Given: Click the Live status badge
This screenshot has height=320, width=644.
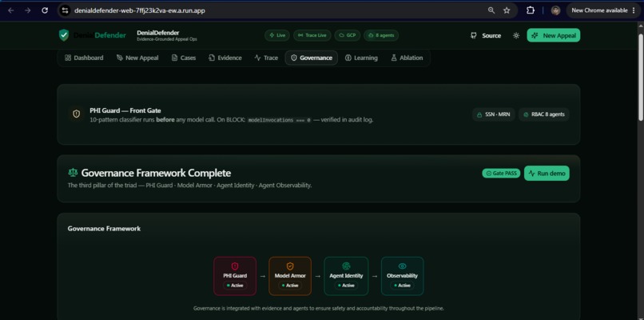Looking at the screenshot, I should 277,35.
